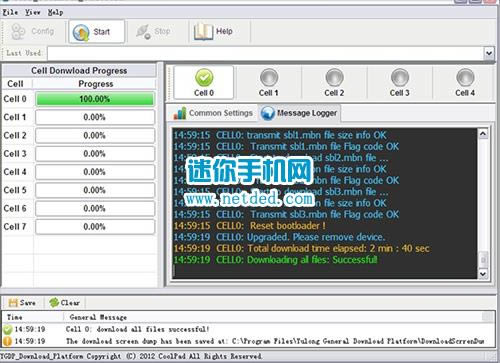Image resolution: width=500 pixels, height=363 pixels.
Task: Open the File menu
Action: (x=10, y=12)
